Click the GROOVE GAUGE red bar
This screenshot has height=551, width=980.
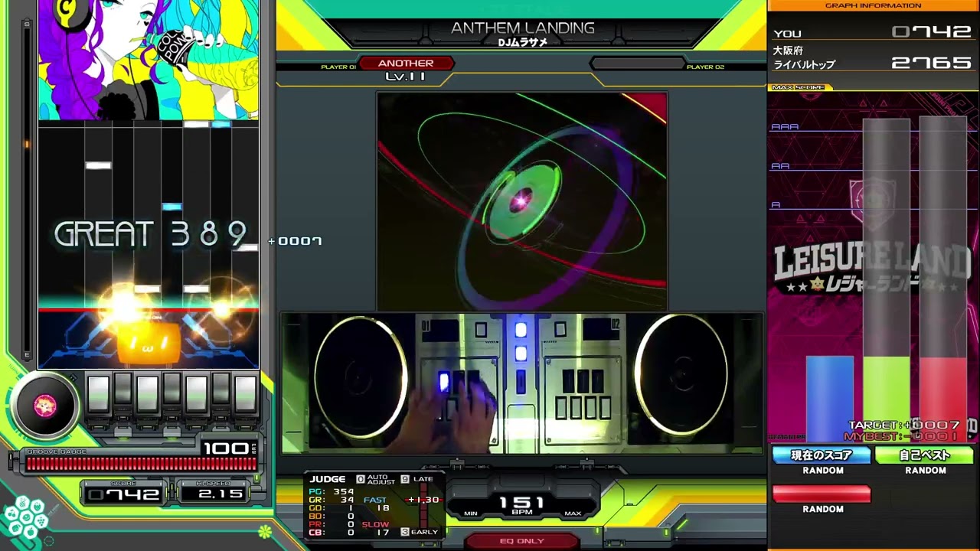pyautogui.click(x=141, y=464)
